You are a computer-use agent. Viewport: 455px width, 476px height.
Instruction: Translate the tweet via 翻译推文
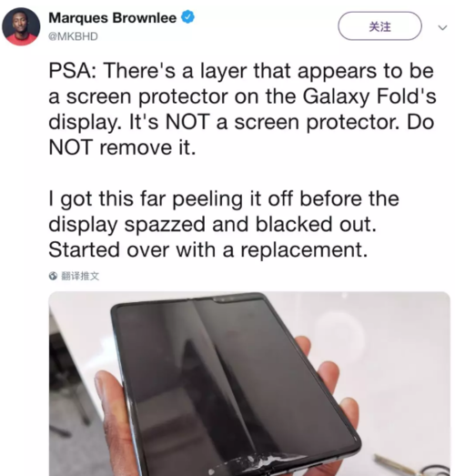point(80,276)
